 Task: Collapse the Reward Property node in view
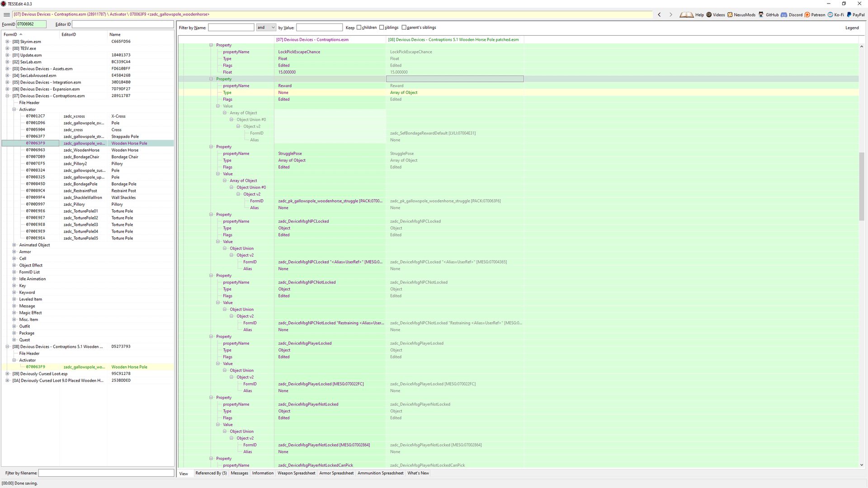(211, 79)
